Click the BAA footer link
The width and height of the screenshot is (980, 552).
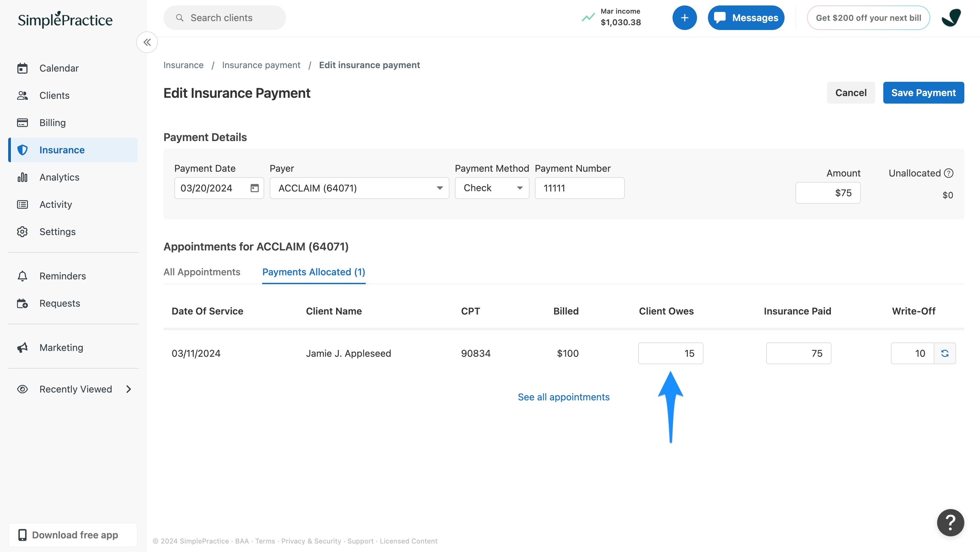pyautogui.click(x=242, y=541)
